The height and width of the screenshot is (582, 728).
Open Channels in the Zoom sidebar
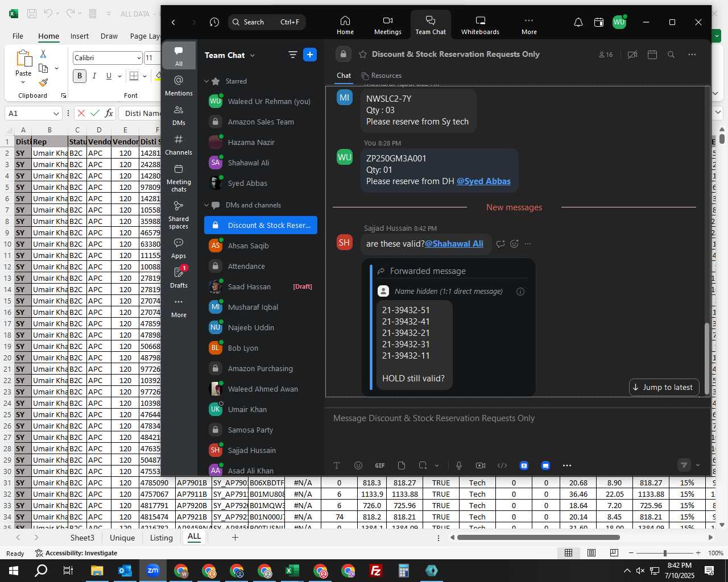point(179,144)
